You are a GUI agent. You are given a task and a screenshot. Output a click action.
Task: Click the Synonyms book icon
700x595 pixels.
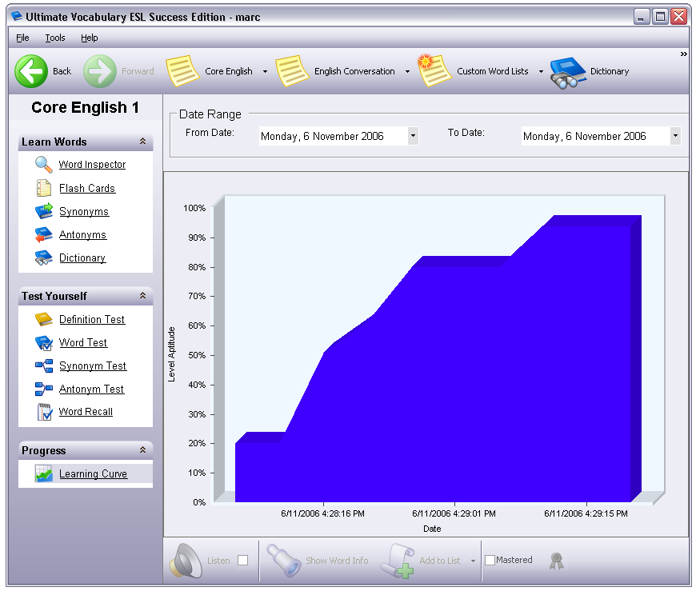pyautogui.click(x=44, y=211)
